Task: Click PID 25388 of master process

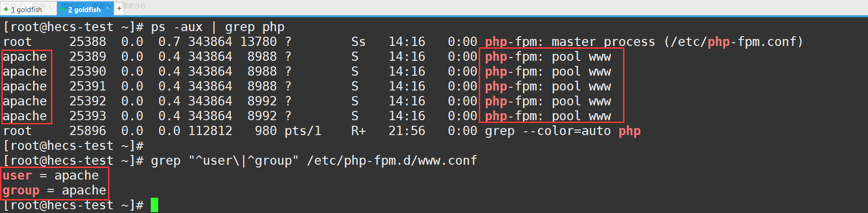Action: point(88,42)
